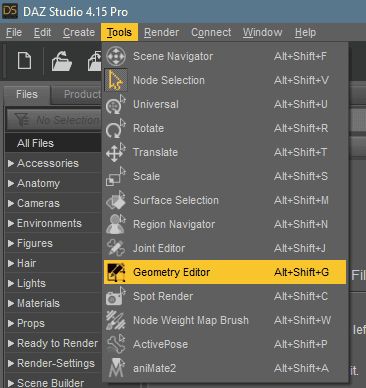Click the Region Navigator tool icon
The width and height of the screenshot is (366, 388).
pos(116,224)
